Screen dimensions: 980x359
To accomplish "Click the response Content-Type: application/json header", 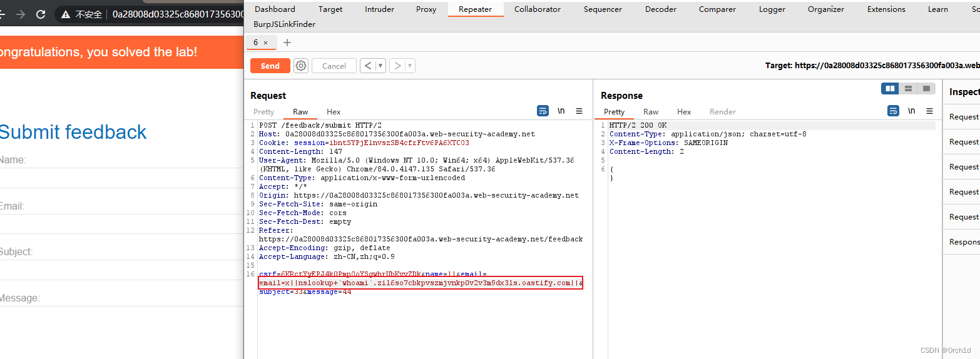I will pyautogui.click(x=708, y=134).
